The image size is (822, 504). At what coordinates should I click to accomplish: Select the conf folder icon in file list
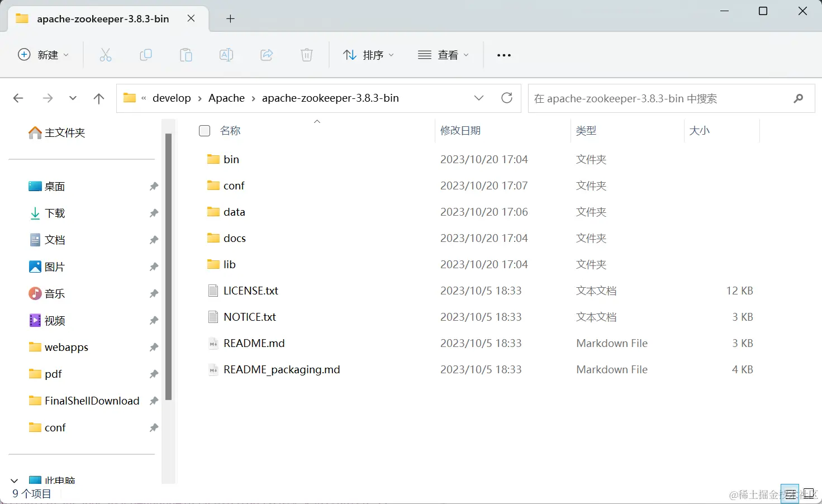coord(213,186)
